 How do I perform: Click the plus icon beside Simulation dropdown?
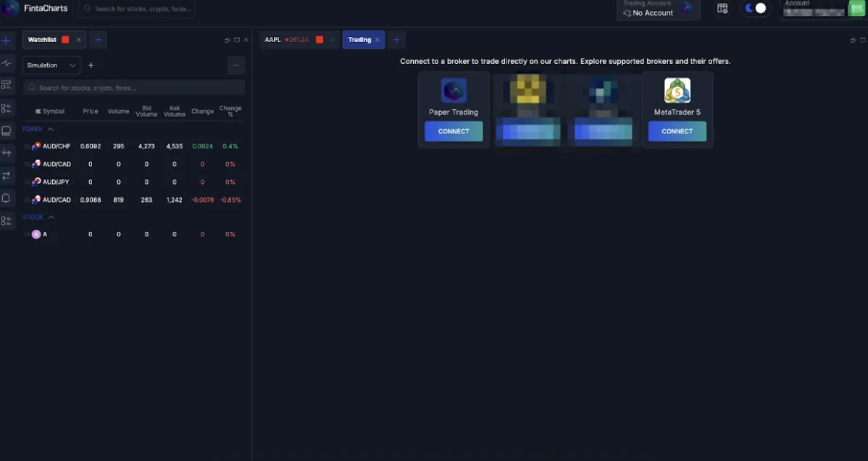(x=91, y=65)
